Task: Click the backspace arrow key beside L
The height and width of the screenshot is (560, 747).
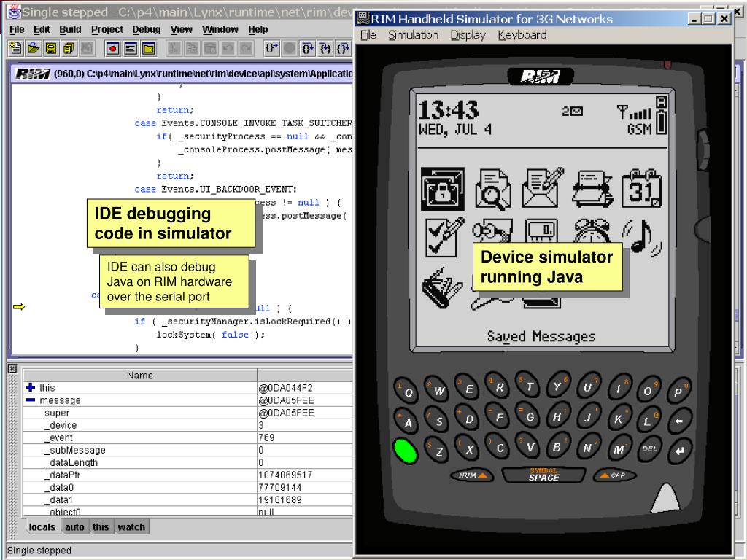Action: point(679,421)
